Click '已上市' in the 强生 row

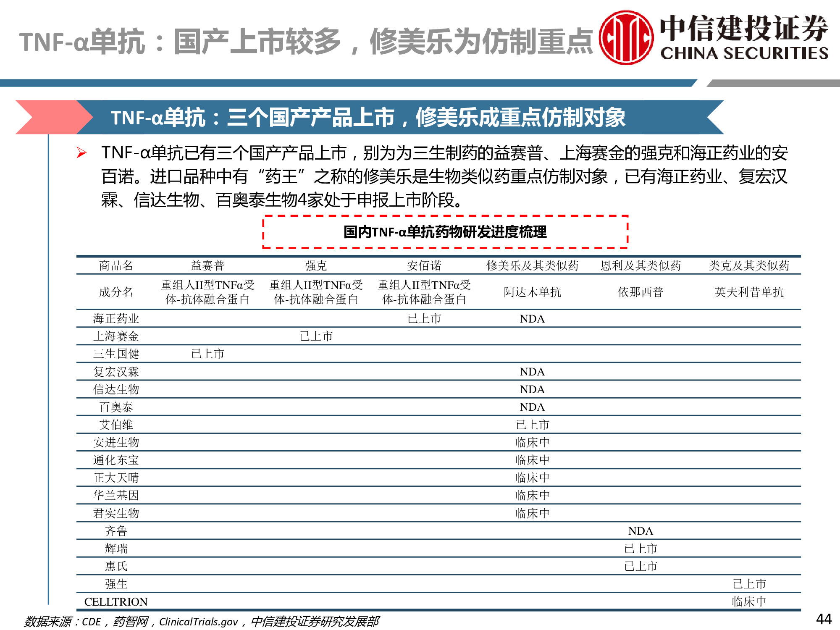point(749,584)
